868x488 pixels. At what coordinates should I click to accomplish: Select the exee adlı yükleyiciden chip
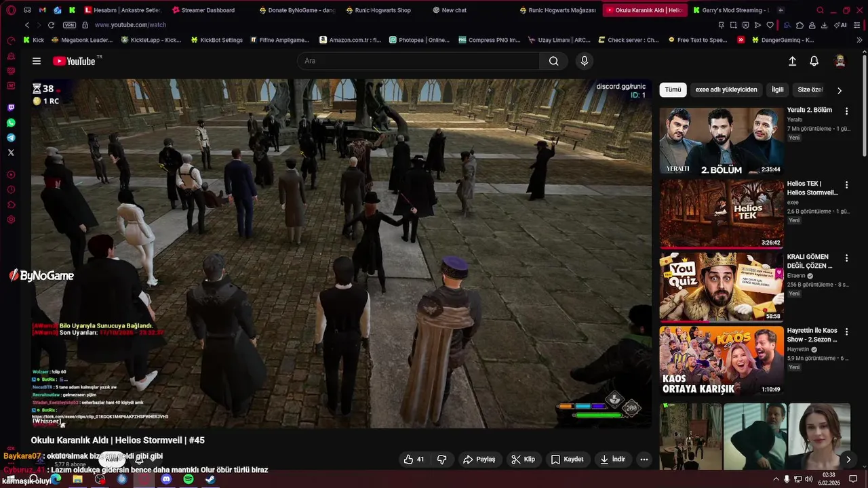tap(726, 89)
